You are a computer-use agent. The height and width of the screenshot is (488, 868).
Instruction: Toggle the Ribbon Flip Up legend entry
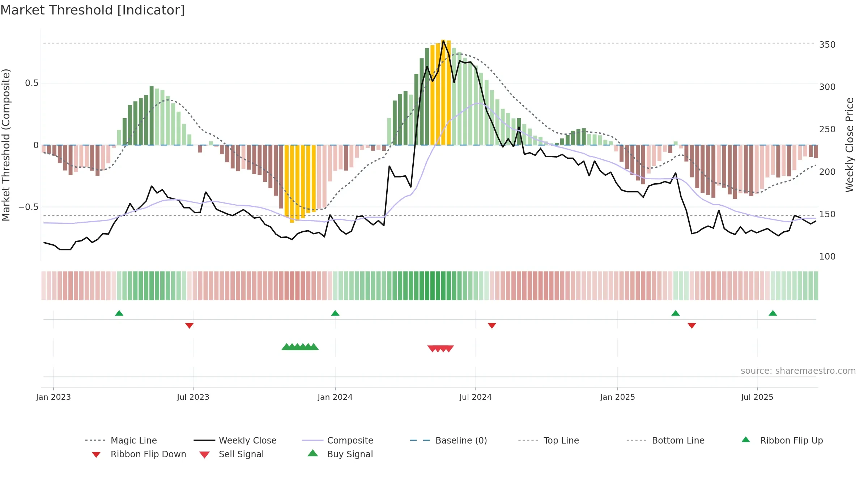(782, 440)
